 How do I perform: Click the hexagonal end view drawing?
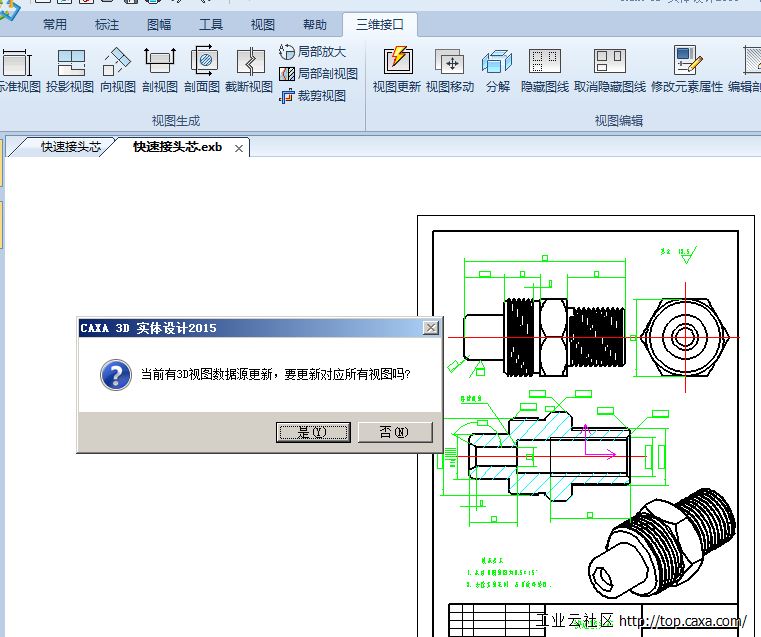tap(685, 337)
